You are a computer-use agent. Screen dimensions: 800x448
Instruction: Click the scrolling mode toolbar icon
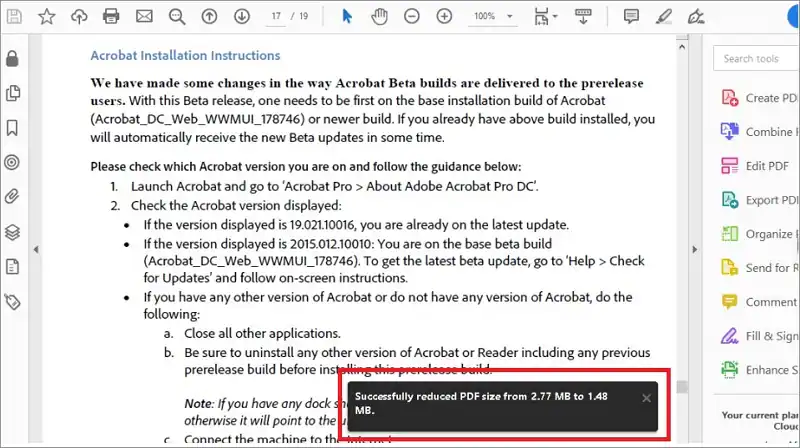583,16
